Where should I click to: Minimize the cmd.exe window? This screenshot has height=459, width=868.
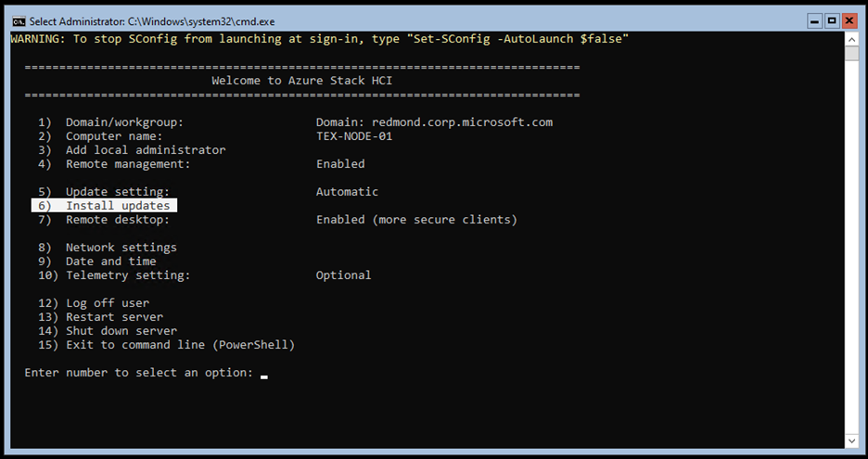click(814, 20)
